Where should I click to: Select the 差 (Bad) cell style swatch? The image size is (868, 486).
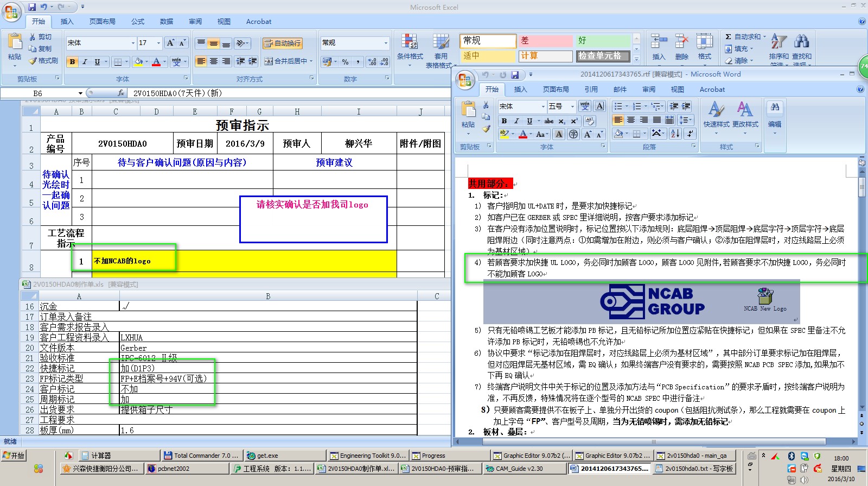pyautogui.click(x=546, y=41)
